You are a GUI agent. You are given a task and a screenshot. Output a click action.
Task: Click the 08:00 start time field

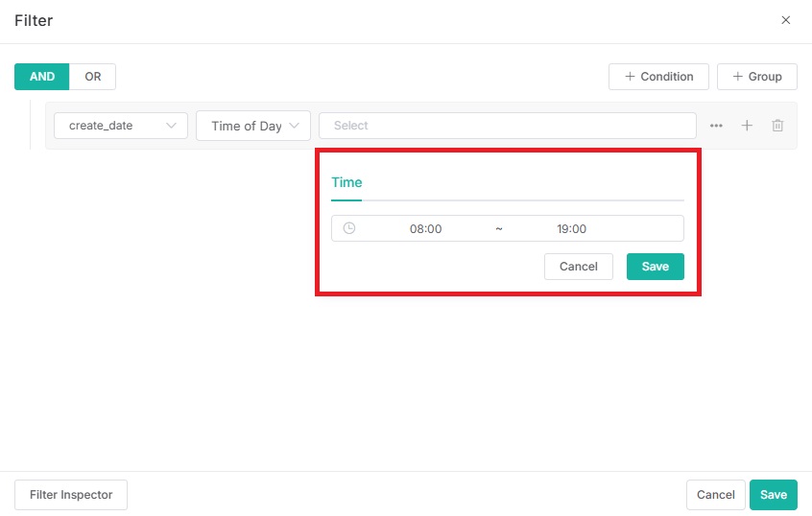pos(425,229)
